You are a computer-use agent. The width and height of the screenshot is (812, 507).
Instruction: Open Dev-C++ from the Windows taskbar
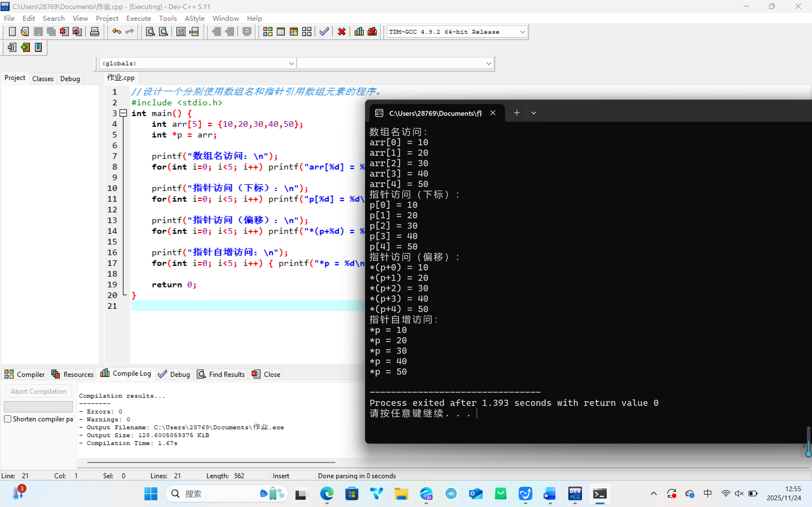pos(575,493)
